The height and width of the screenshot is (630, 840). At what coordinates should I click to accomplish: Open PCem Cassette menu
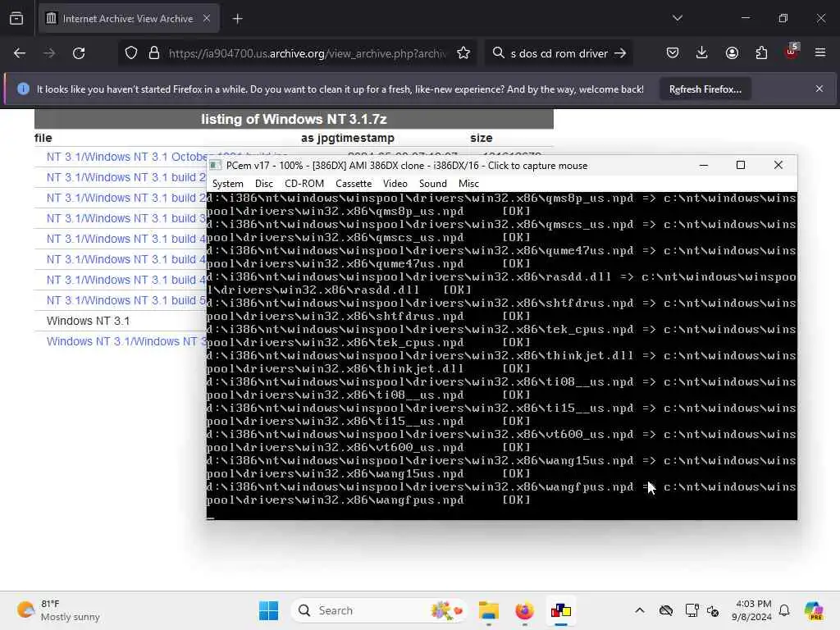[x=354, y=184]
